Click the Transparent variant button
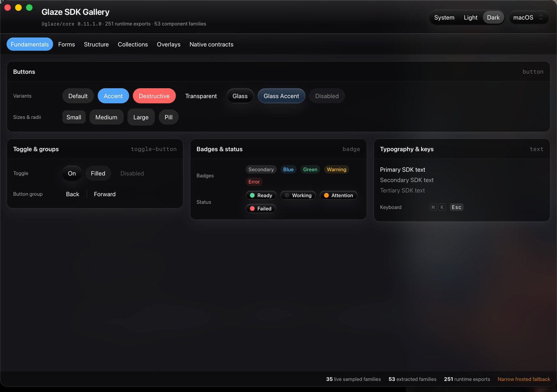This screenshot has width=557, height=392. (x=201, y=96)
